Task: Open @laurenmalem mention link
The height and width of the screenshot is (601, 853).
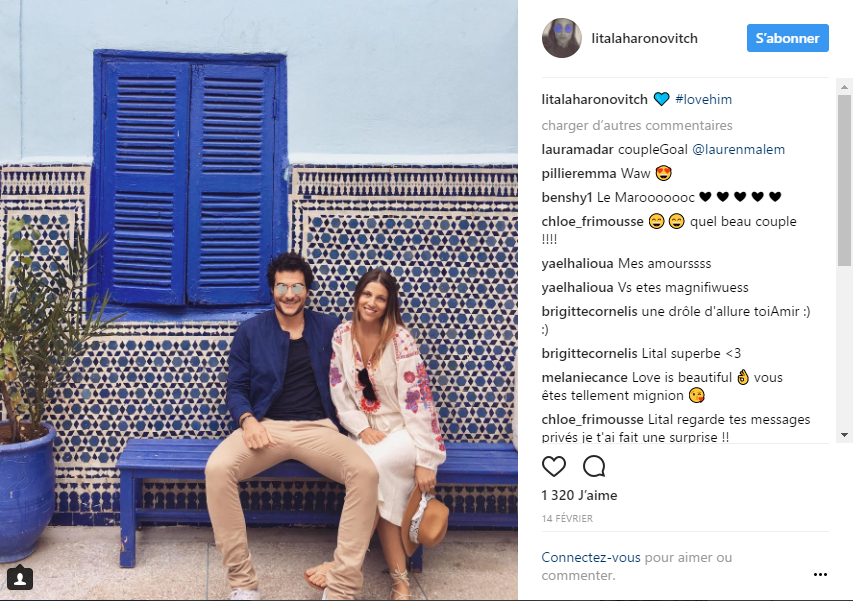Action: pos(738,150)
